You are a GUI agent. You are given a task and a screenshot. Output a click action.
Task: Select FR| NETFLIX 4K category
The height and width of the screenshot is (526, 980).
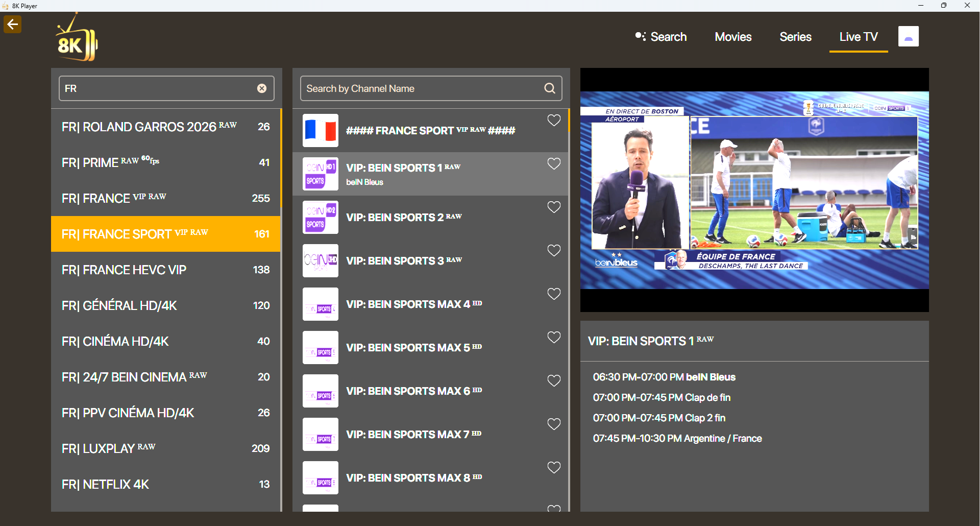[166, 484]
